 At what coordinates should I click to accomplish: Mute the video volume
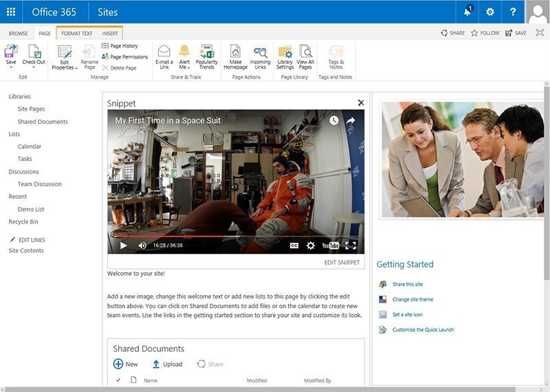pos(142,246)
